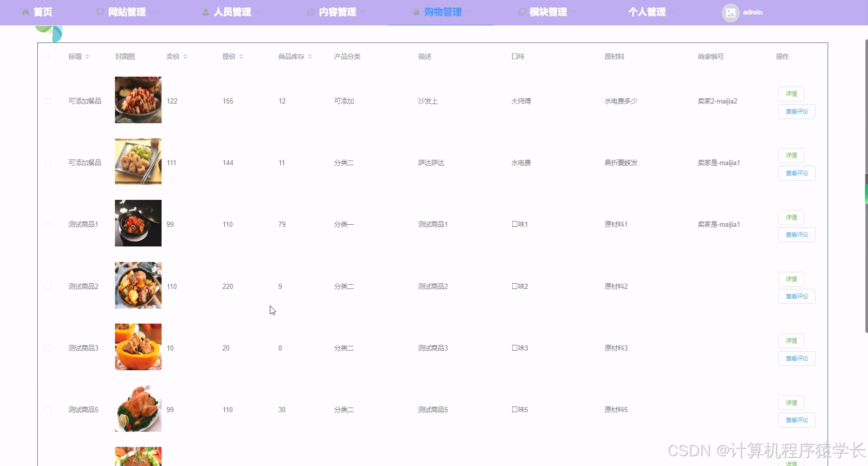View comments (查看评论) for 测试商品1
This screenshot has width=868, height=466.
pyautogui.click(x=797, y=235)
